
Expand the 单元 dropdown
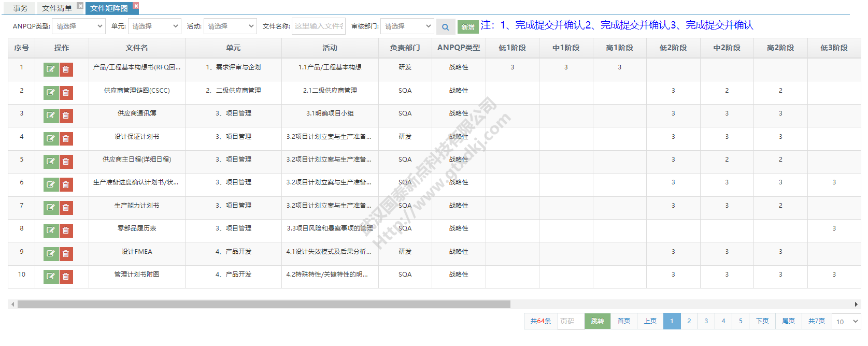pos(154,26)
